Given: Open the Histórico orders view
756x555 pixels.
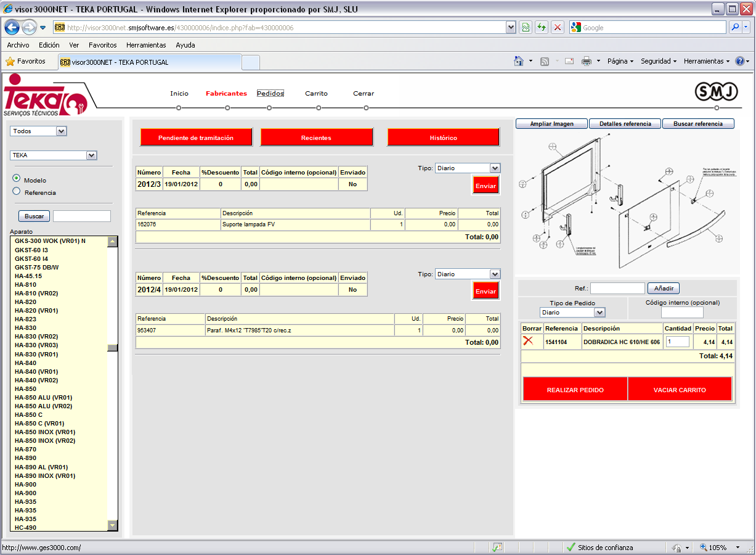Looking at the screenshot, I should 443,138.
